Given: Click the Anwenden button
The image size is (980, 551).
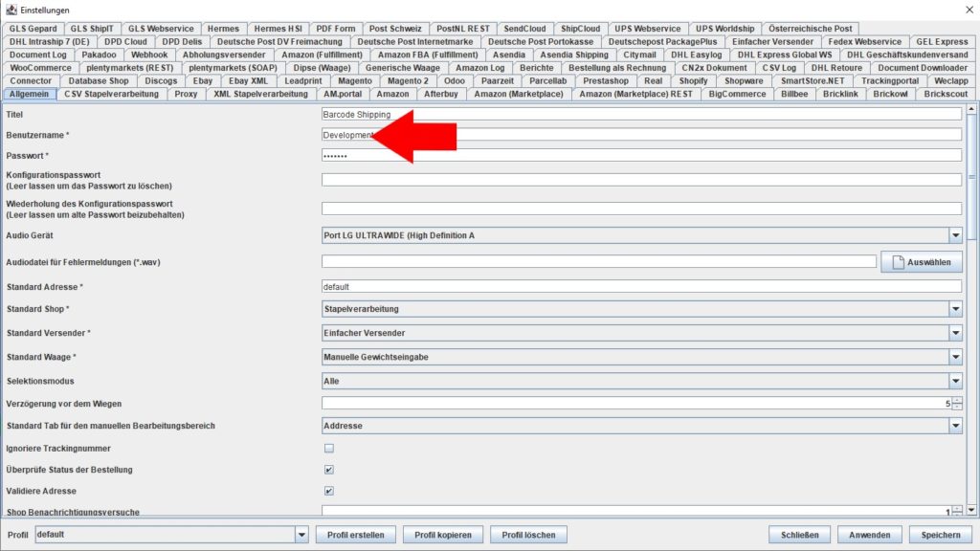Looking at the screenshot, I should [869, 535].
